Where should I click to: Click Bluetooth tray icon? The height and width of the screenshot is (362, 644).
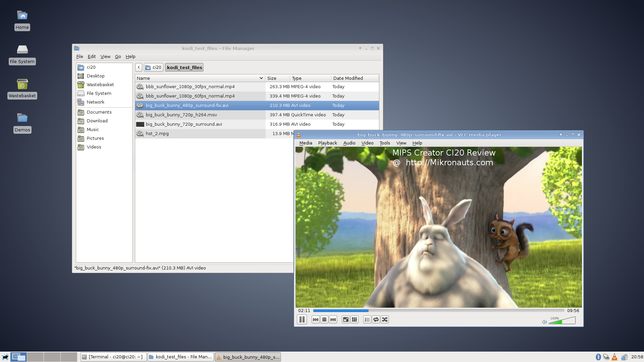click(x=598, y=357)
